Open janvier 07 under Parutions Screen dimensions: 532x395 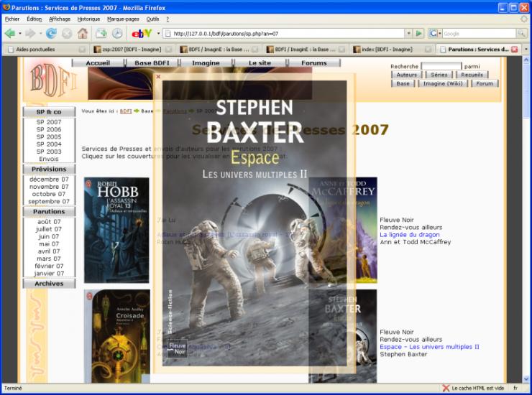pyautogui.click(x=49, y=274)
